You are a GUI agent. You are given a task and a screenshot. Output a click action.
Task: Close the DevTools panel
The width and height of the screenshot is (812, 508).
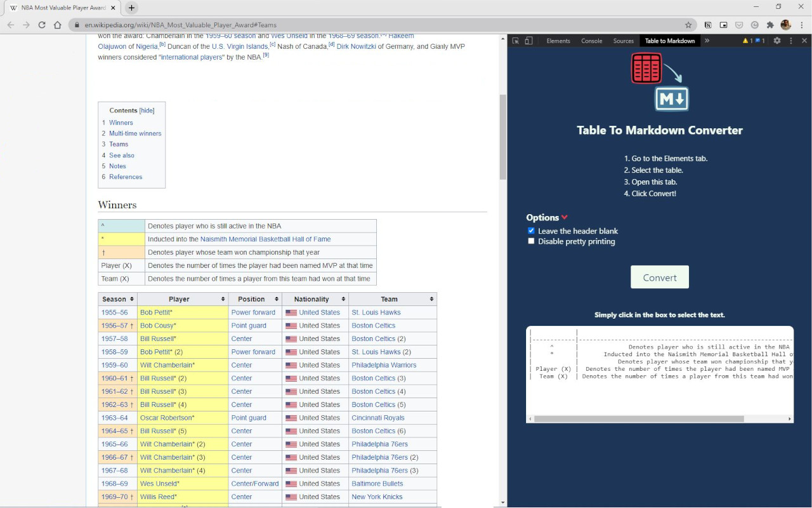tap(804, 41)
